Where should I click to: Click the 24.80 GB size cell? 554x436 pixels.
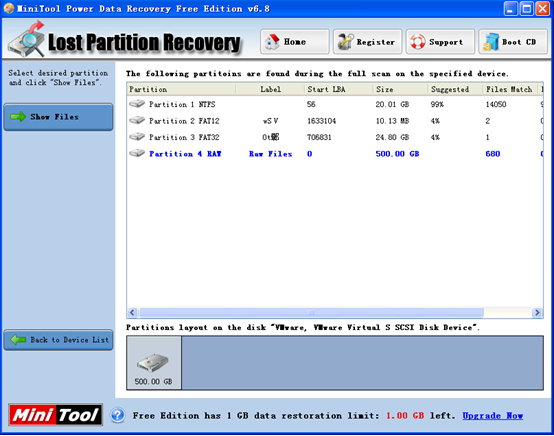pyautogui.click(x=392, y=137)
